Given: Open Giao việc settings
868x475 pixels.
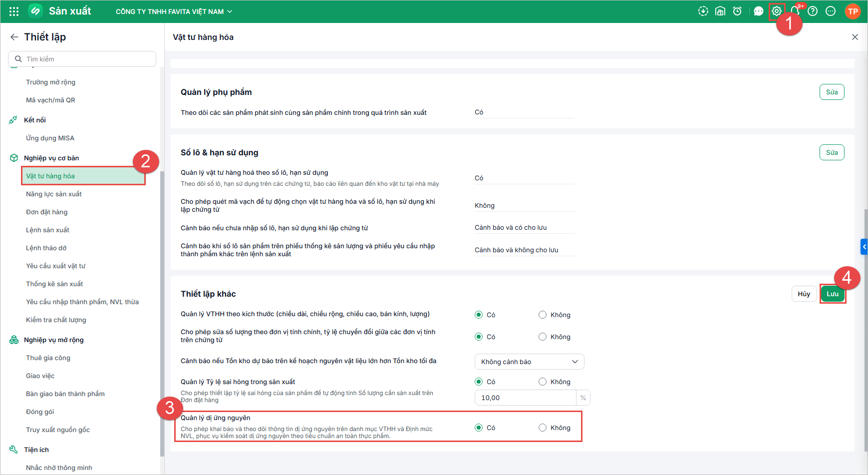Looking at the screenshot, I should click(40, 376).
